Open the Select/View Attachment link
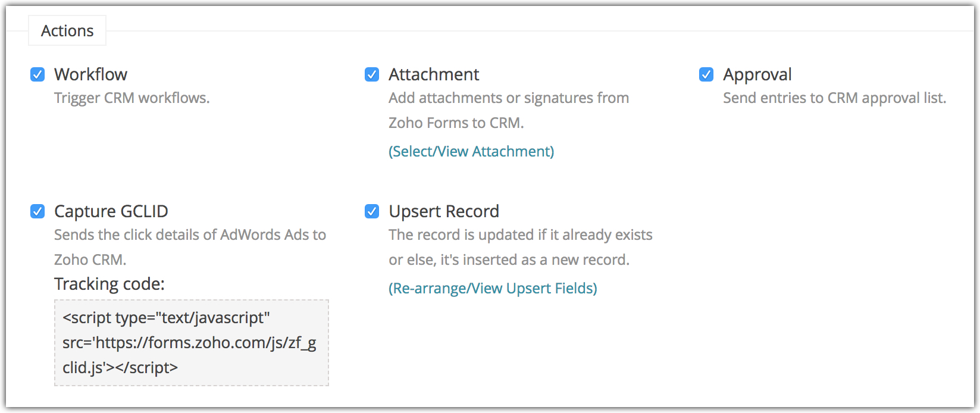This screenshot has height=413, width=980. [x=471, y=152]
